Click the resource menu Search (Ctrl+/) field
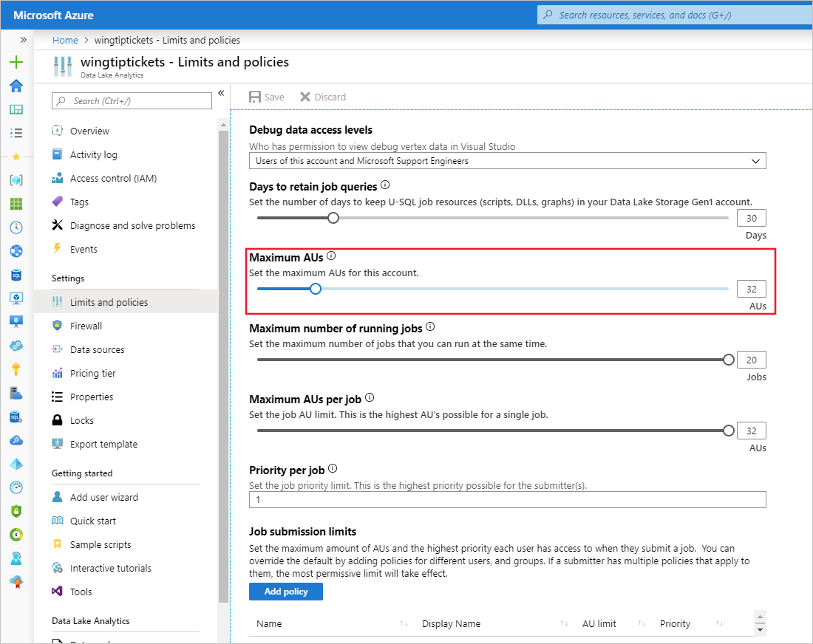The height and width of the screenshot is (644, 813). point(132,101)
